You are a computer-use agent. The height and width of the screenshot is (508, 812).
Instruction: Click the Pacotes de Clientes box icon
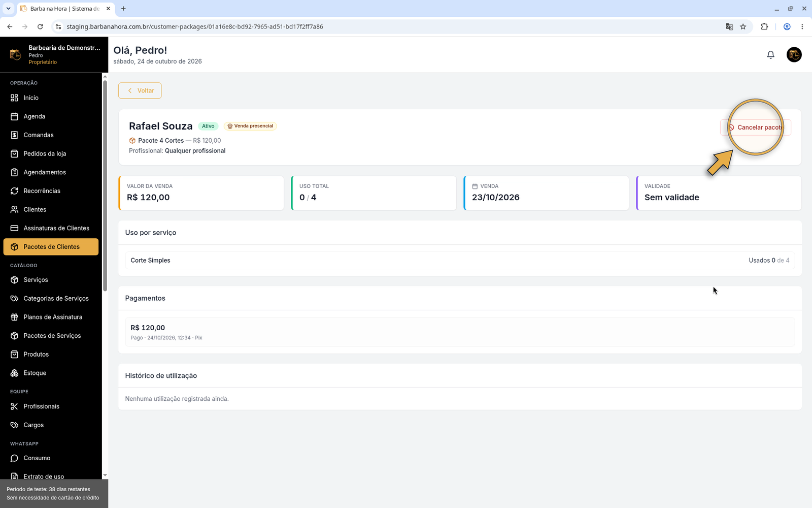click(x=14, y=247)
